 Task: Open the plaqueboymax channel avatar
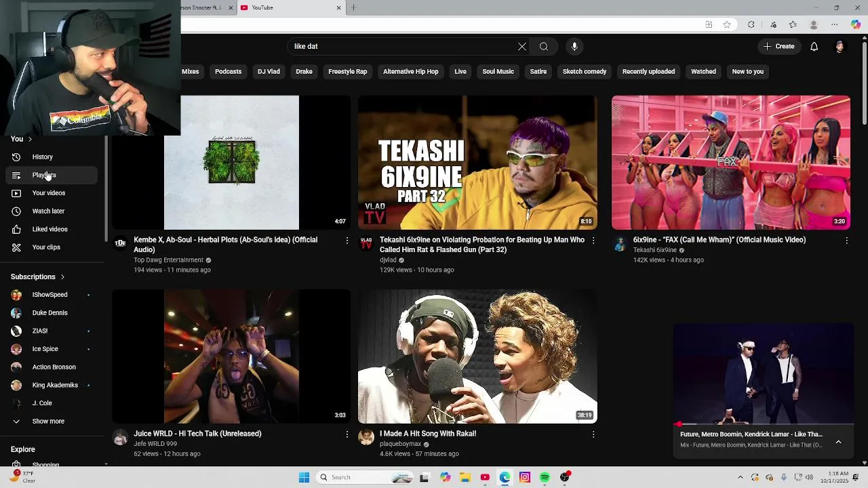point(366,437)
